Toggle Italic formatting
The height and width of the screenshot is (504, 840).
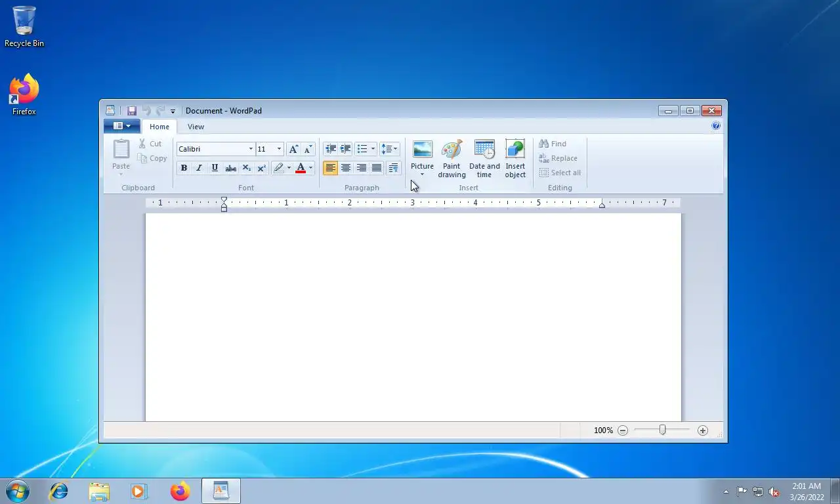tap(199, 168)
